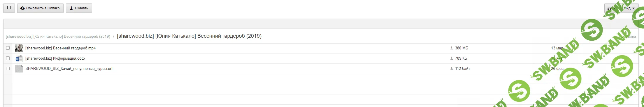The image size is (644, 107).
Task: Click the Word document icon for Информация.docx
Action: coord(19,58)
